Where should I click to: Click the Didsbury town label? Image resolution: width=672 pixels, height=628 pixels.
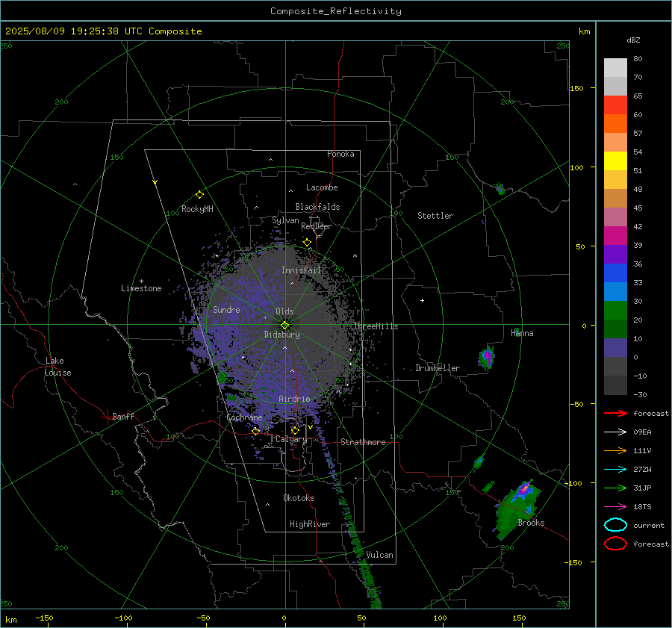tap(281, 335)
